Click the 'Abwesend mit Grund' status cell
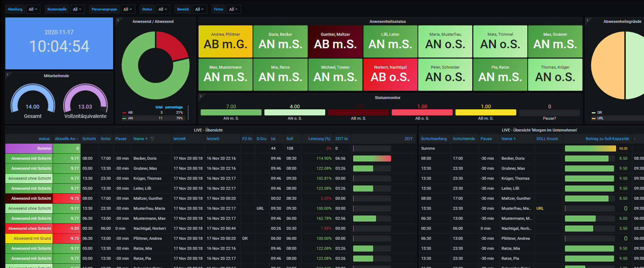This screenshot has width=644, height=268. pyautogui.click(x=29, y=238)
